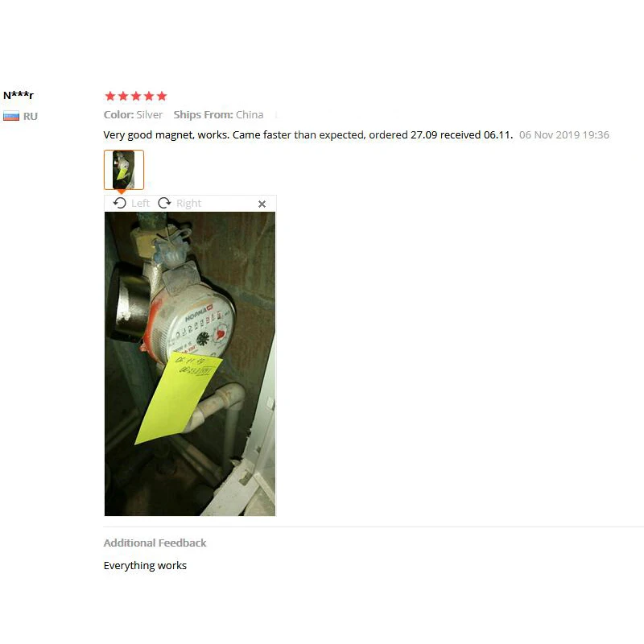Click the enlarged water meter photo
The width and height of the screenshot is (644, 644).
point(190,364)
